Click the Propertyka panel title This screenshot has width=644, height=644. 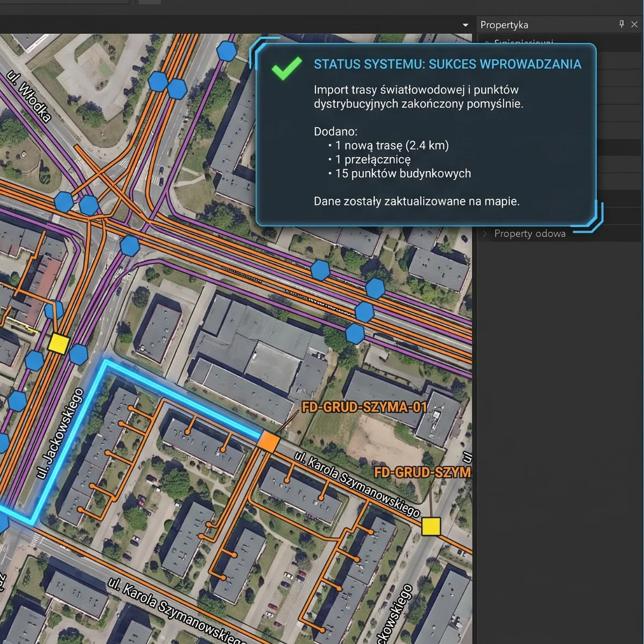pyautogui.click(x=504, y=25)
